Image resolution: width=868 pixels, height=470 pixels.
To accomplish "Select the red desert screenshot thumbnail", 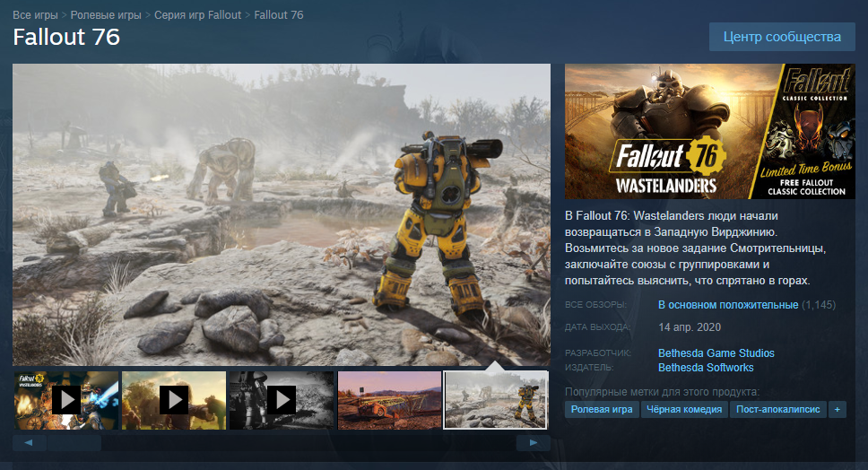I will click(x=389, y=399).
